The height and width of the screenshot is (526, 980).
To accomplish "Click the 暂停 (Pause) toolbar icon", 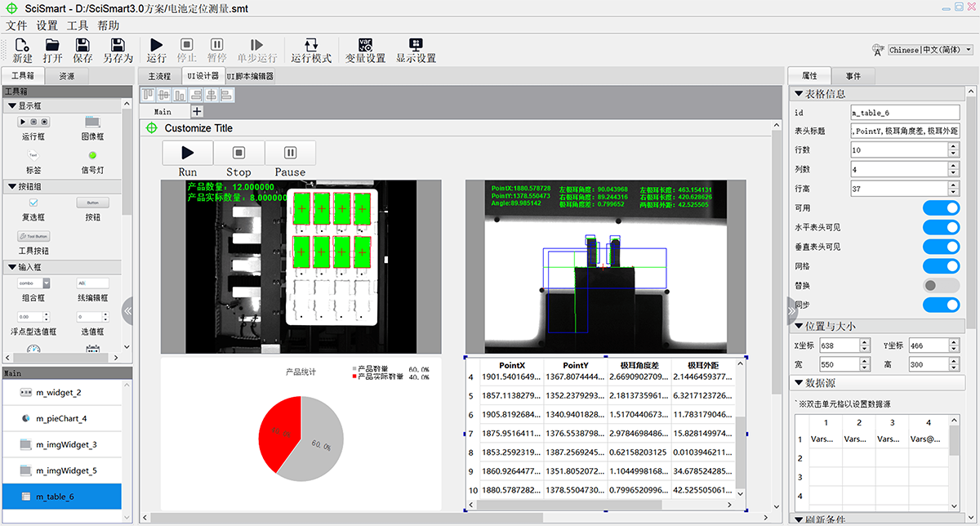I will coord(216,45).
